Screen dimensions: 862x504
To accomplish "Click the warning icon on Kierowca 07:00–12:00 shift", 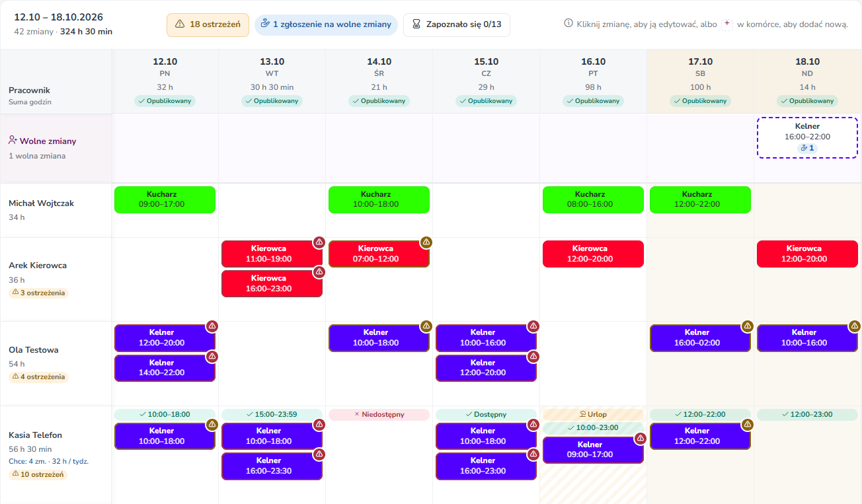I will pyautogui.click(x=426, y=242).
